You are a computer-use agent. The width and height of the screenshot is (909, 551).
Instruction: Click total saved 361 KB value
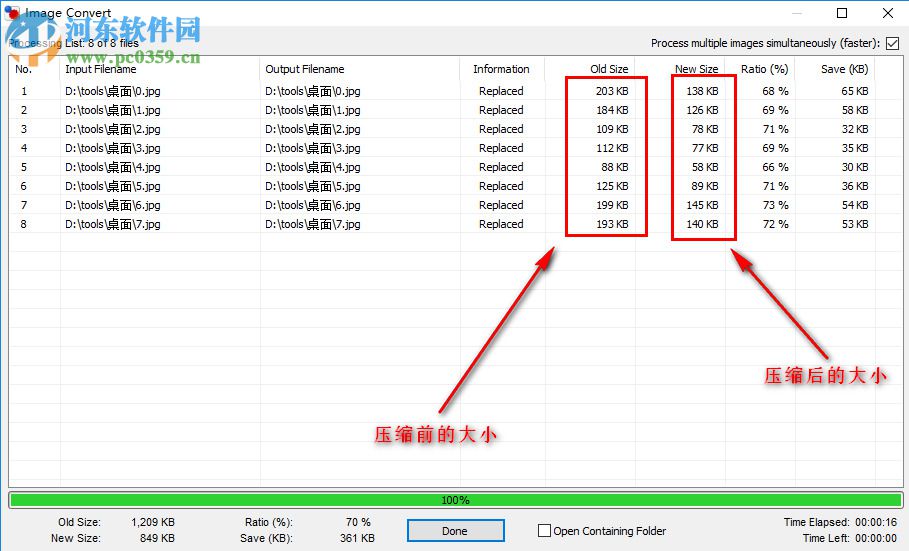click(357, 538)
